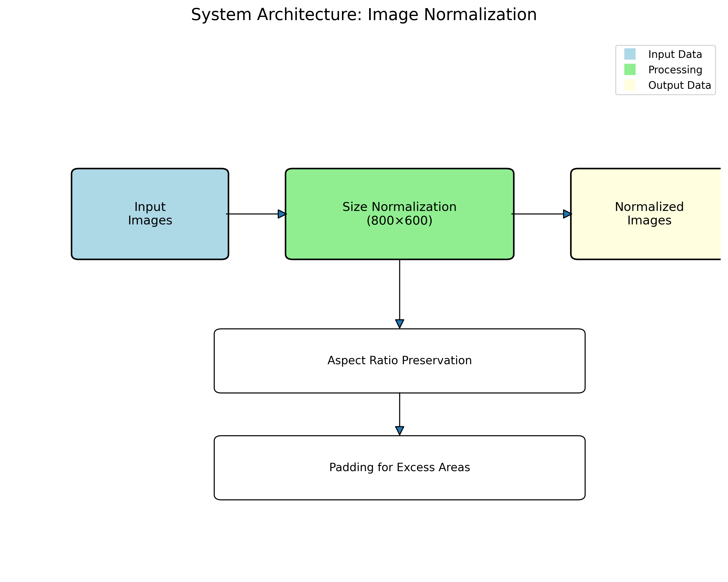Click the Padding for Excess Areas box

click(400, 467)
